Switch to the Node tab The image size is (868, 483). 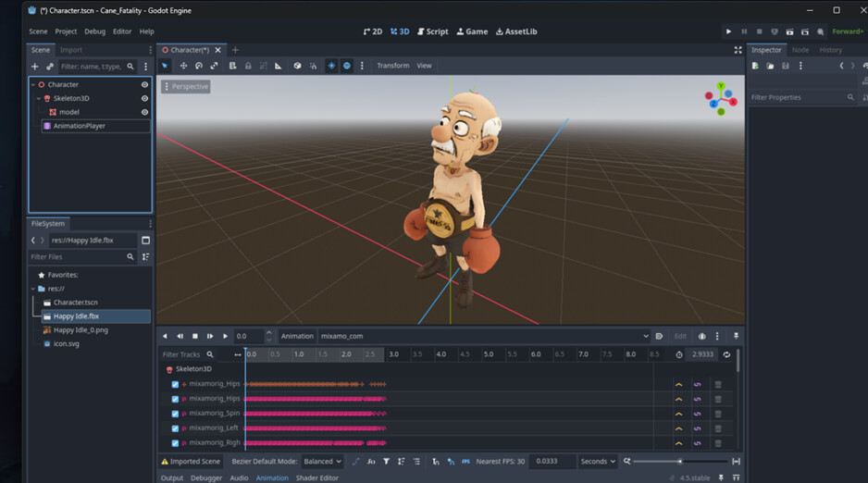click(800, 50)
